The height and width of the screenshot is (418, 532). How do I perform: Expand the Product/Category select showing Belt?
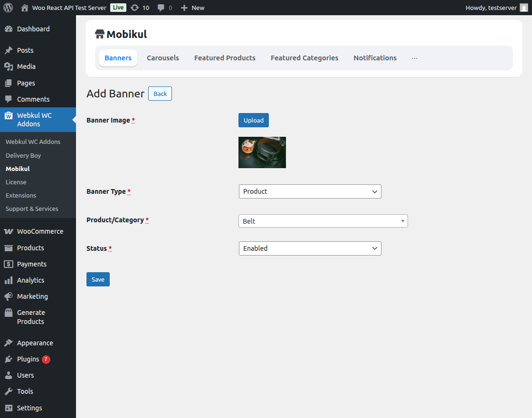pyautogui.click(x=323, y=221)
